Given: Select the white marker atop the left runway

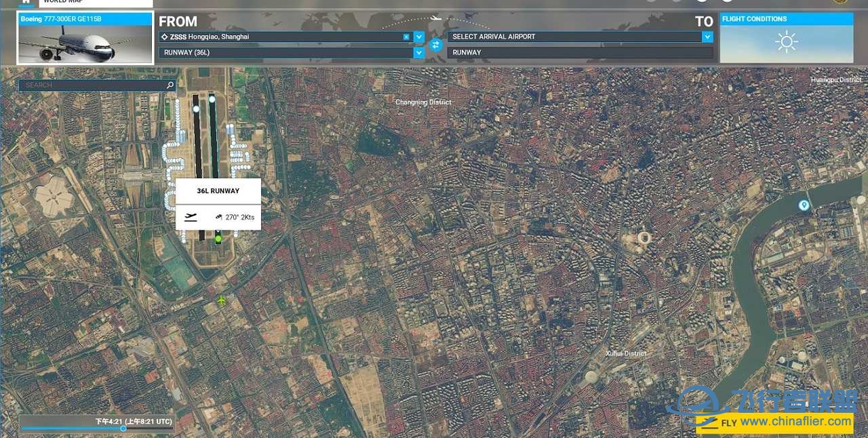Looking at the screenshot, I should 196,108.
